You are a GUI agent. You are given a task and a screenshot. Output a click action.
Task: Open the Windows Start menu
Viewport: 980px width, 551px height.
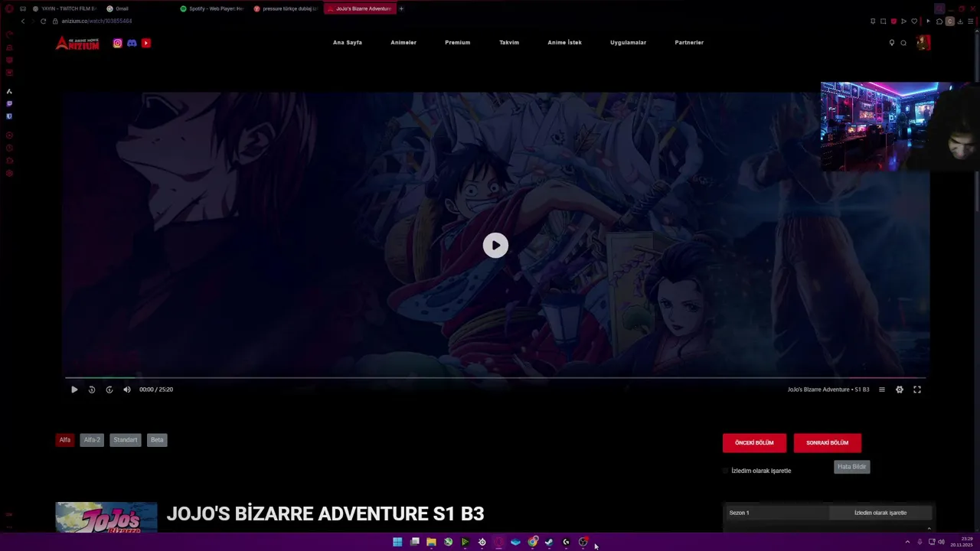point(397,542)
